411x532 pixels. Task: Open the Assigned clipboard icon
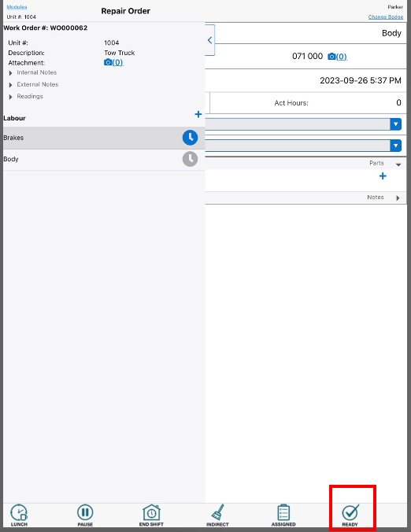click(283, 512)
